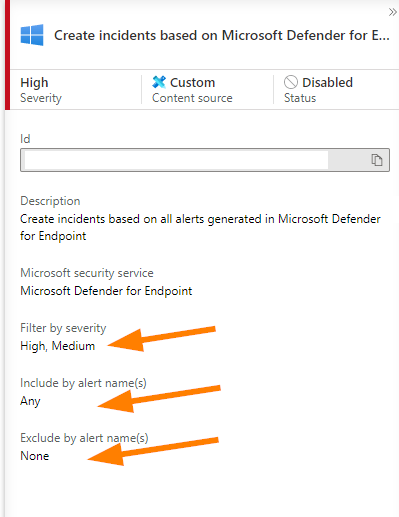399x517 pixels.
Task: Click the 'Exclude by alert name(s)' label
Action: pyautogui.click(x=84, y=438)
